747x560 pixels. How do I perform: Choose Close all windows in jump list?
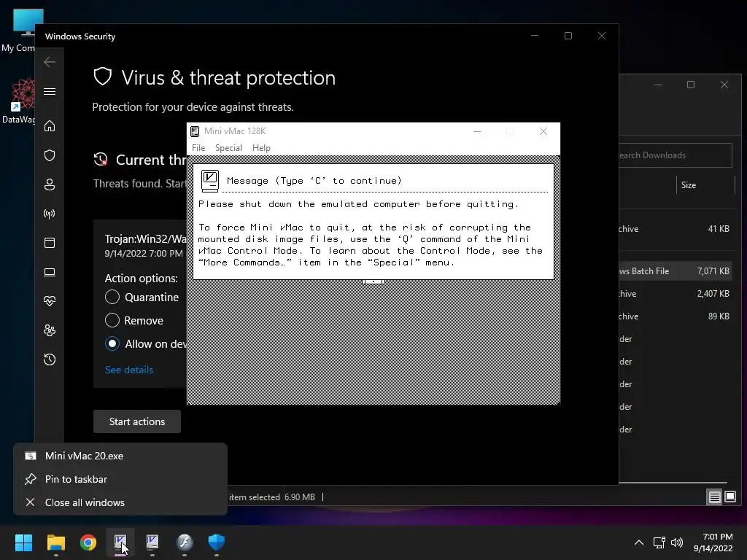click(120, 502)
